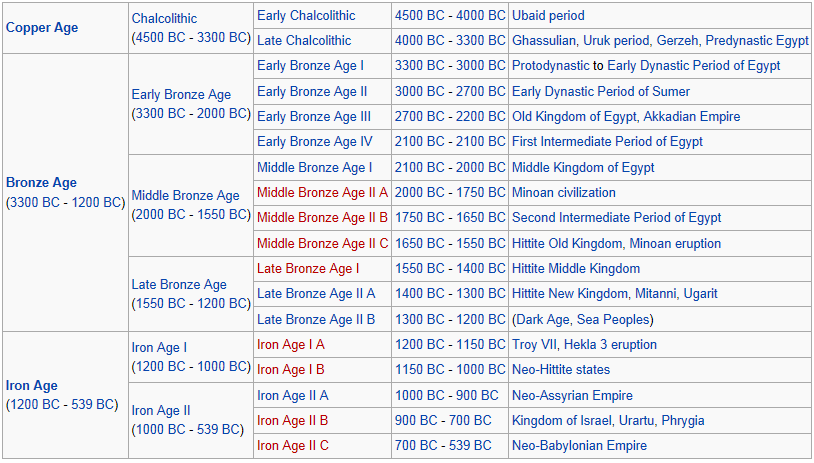Image resolution: width=814 pixels, height=463 pixels.
Task: Open Early Dynastic Period of Egypt link
Action: [694, 66]
